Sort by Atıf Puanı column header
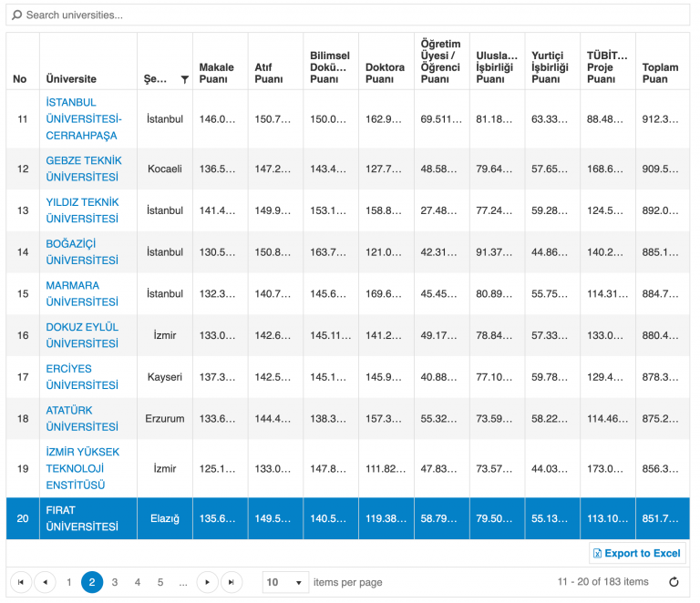 click(276, 61)
